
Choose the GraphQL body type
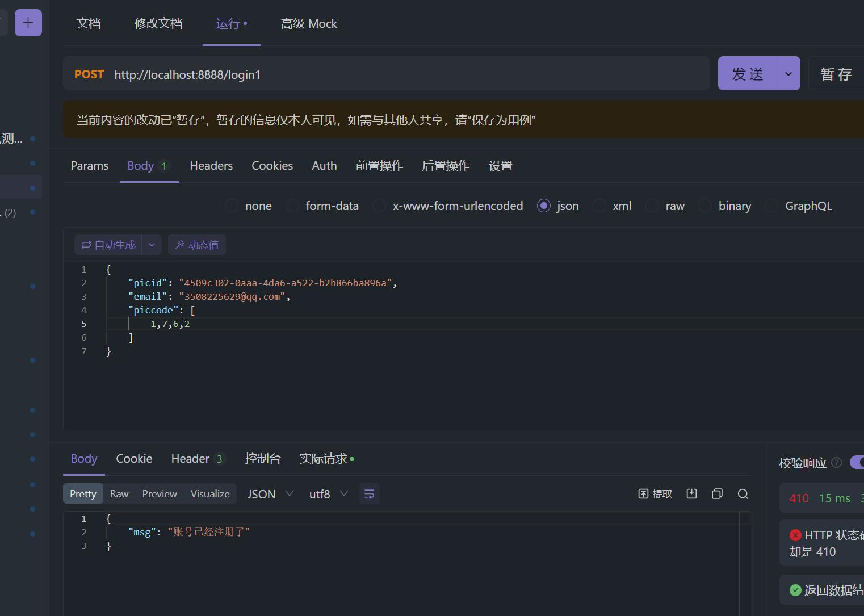(x=771, y=206)
